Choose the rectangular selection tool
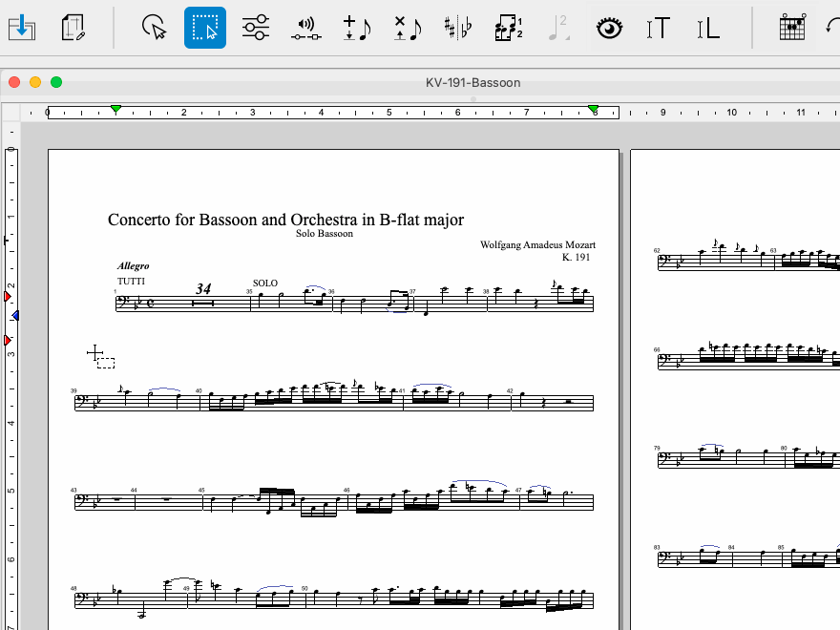 coord(205,28)
